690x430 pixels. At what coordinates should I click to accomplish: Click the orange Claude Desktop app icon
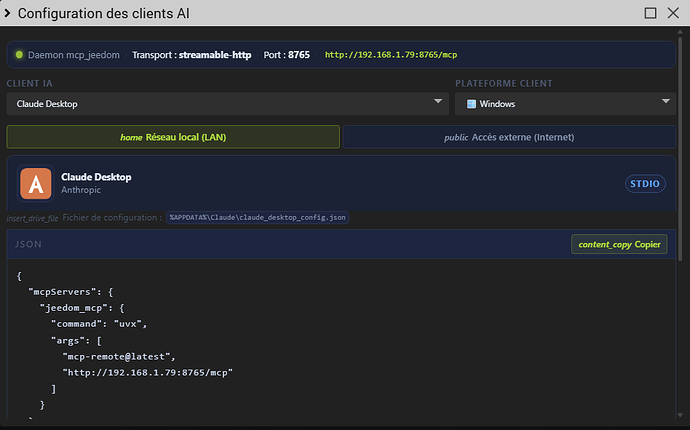pyautogui.click(x=36, y=184)
